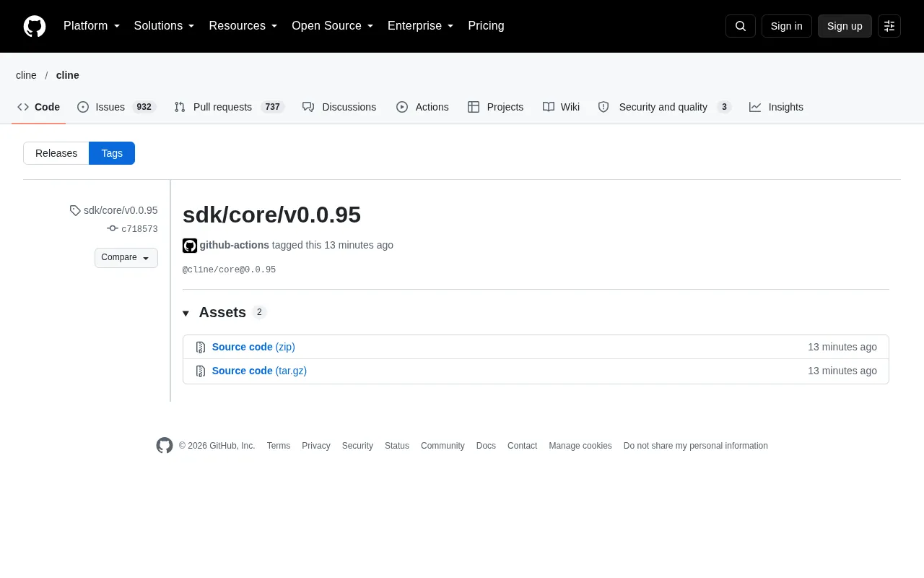Open the appearance settings icon button
This screenshot has height=578, width=924.
pyautogui.click(x=889, y=26)
